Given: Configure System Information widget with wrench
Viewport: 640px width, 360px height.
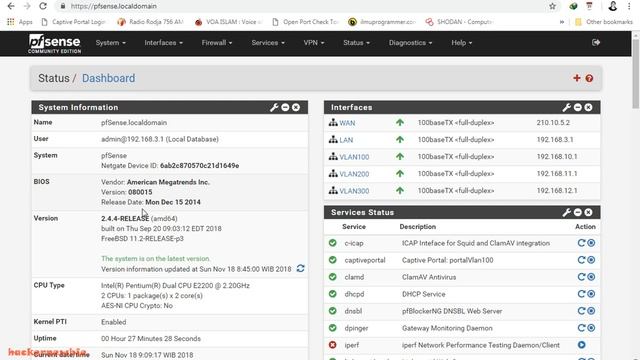Looking at the screenshot, I should (x=274, y=107).
